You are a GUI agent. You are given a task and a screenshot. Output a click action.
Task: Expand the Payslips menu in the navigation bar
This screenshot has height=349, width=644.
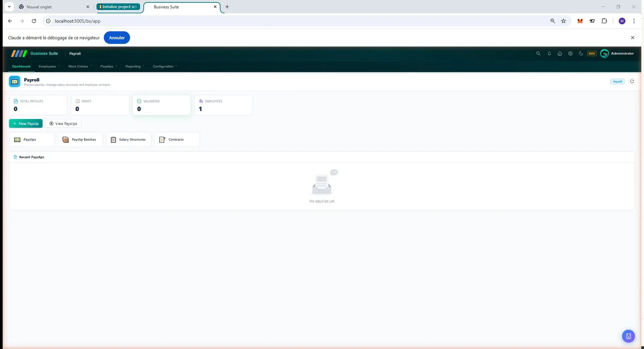(x=108, y=66)
